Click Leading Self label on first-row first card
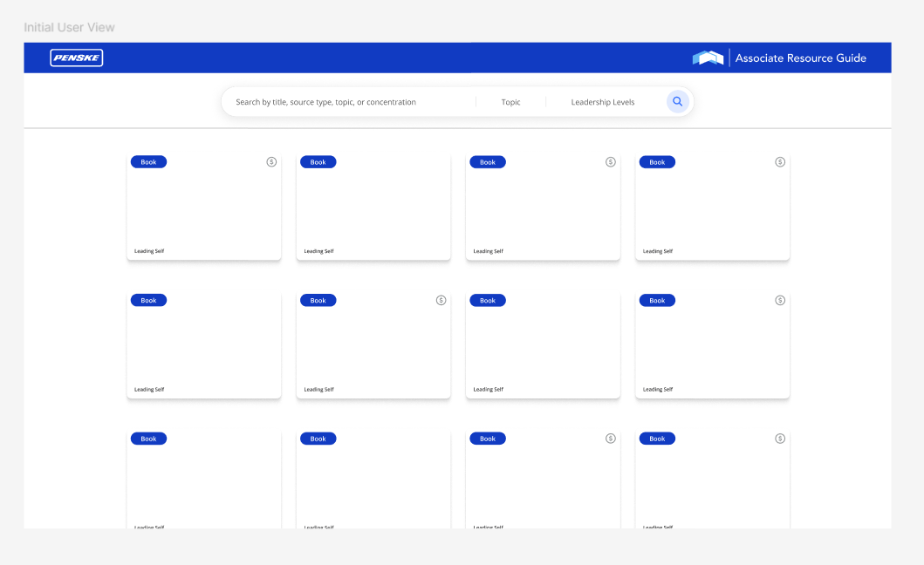 click(x=149, y=251)
